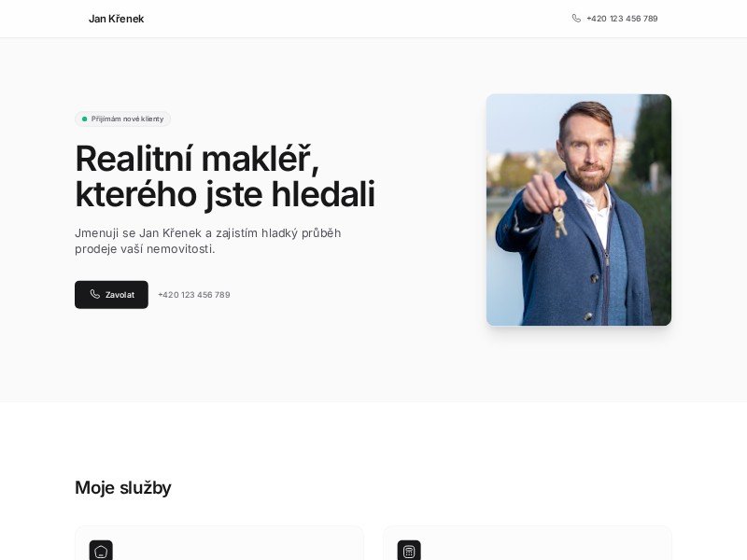Open the first service card on left
Screen dimensions: 747x560
point(219,543)
